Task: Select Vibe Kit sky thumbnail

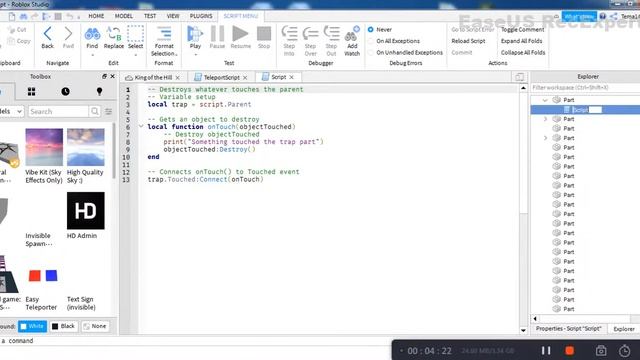Action: coord(44,147)
